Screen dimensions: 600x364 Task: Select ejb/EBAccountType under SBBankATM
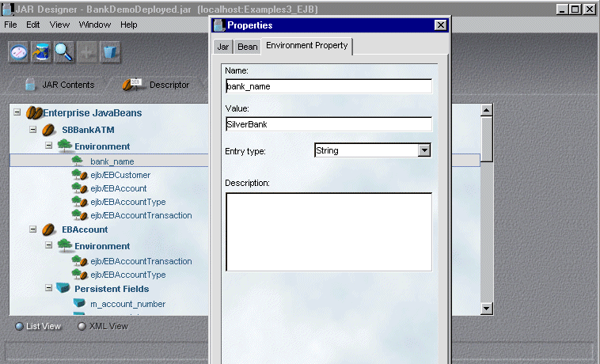coord(127,202)
